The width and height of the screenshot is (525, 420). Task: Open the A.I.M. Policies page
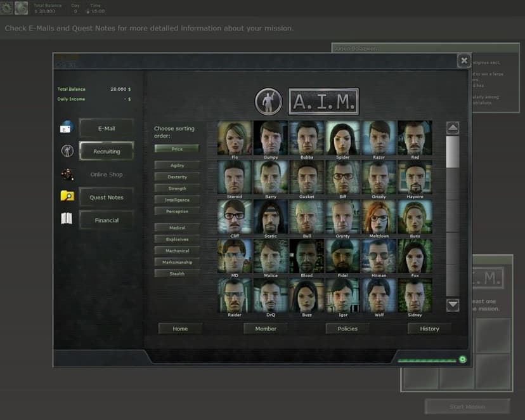(347, 329)
